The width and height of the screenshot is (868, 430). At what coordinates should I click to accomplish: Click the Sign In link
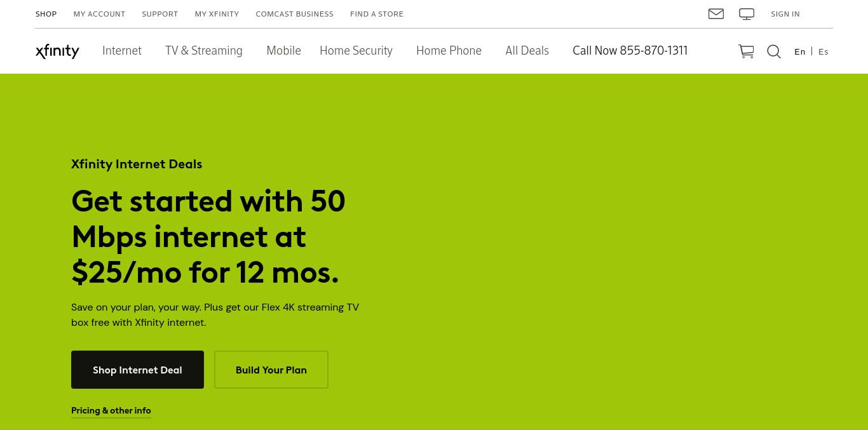[x=785, y=14]
